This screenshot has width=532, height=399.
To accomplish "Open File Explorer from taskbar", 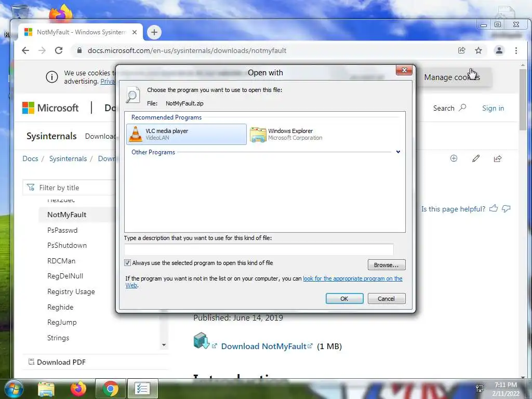I will click(46, 389).
